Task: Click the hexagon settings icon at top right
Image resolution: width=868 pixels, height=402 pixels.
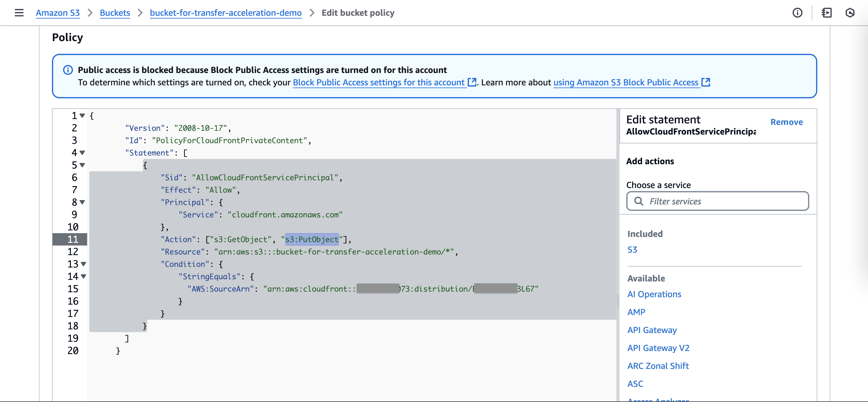Action: (x=850, y=13)
